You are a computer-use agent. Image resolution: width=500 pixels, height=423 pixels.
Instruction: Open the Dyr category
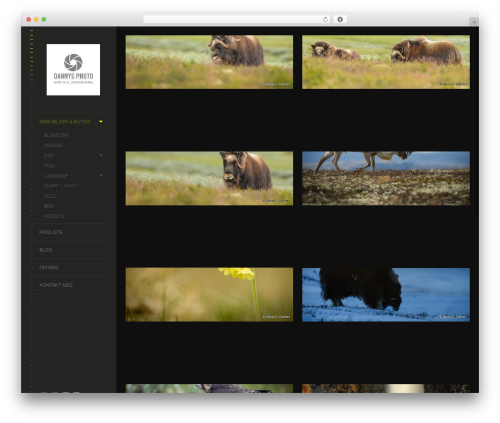48,156
